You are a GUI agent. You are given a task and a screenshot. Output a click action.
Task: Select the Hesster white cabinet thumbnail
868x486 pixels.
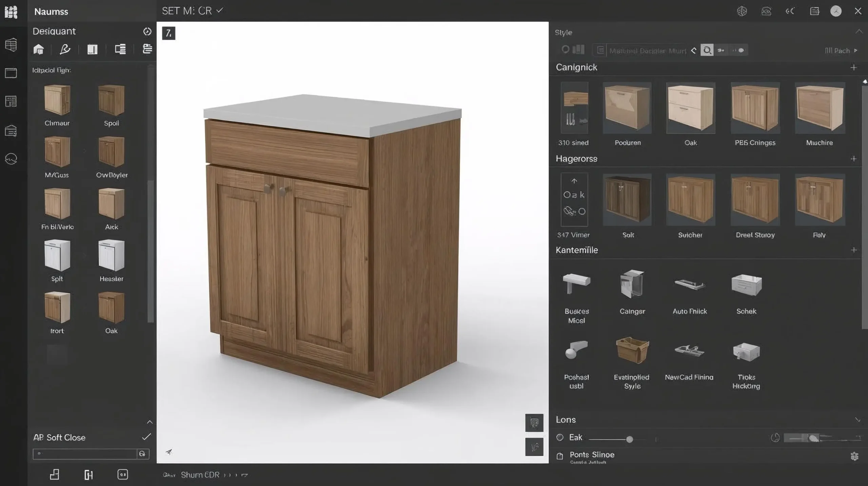coord(111,256)
